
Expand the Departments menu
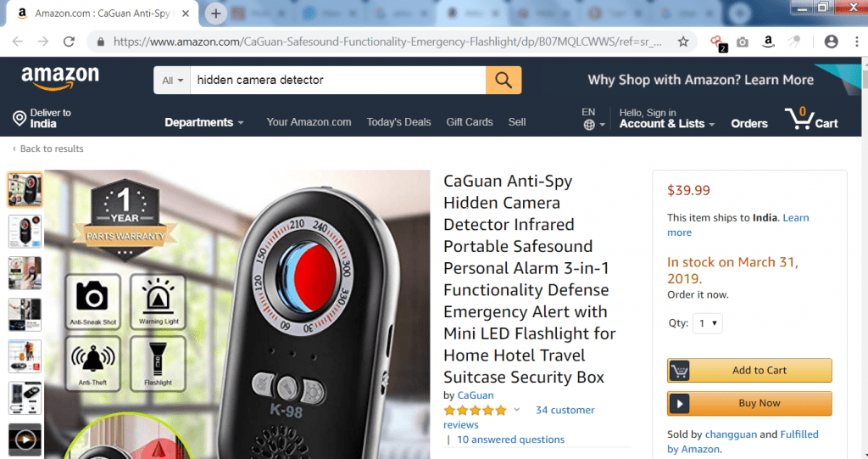203,122
